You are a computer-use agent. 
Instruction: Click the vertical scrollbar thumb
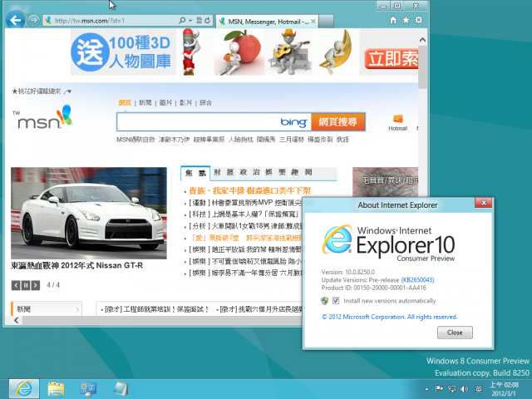[x=422, y=67]
